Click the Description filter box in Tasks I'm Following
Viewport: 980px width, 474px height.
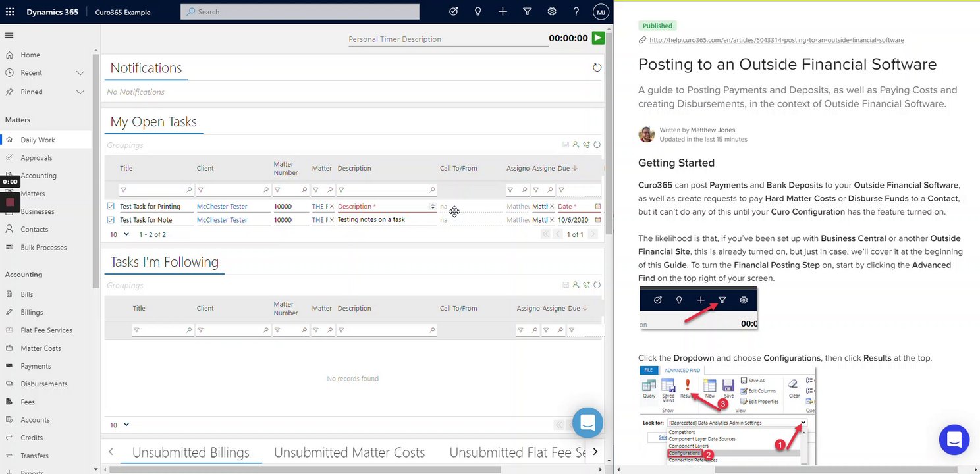point(387,330)
